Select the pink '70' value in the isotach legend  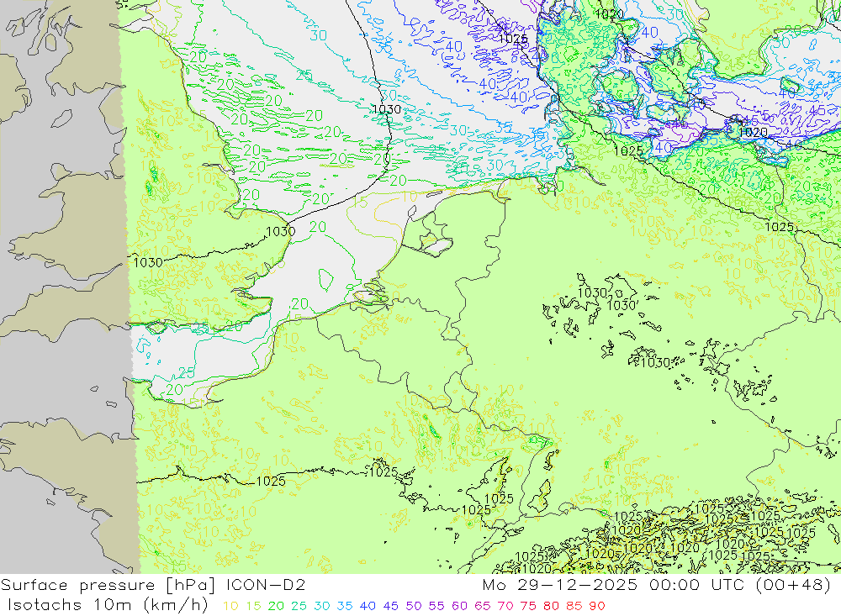tap(505, 607)
